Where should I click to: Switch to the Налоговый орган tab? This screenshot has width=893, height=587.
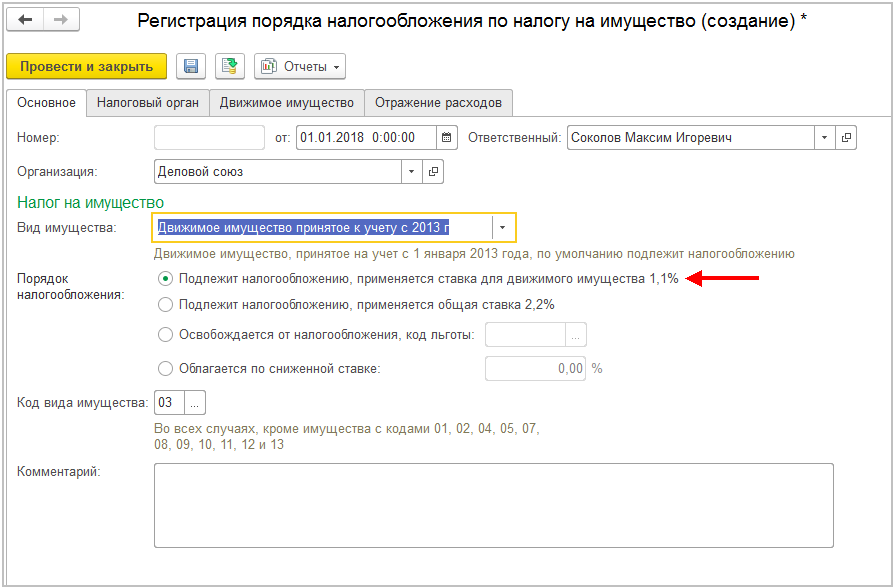pos(148,103)
